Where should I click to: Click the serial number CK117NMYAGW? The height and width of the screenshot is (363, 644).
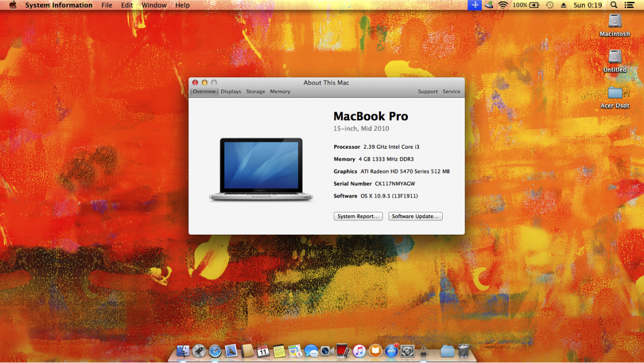tap(395, 184)
